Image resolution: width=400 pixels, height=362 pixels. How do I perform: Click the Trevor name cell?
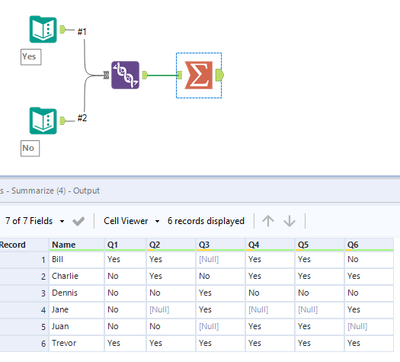pos(76,343)
